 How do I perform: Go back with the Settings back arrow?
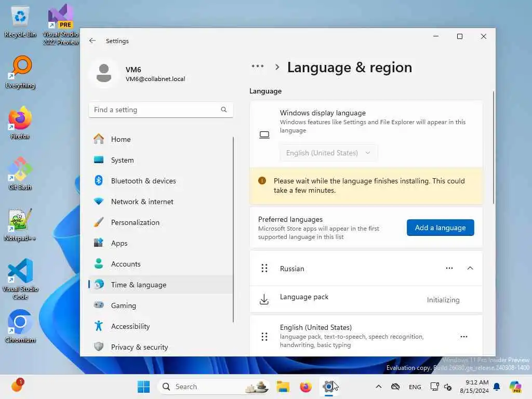[92, 41]
